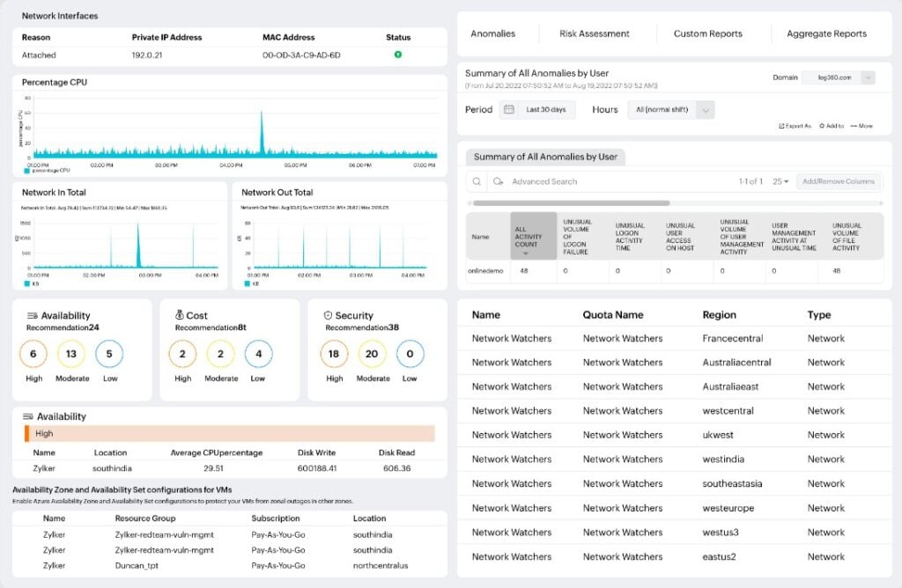Click the Disk Write value 600188.41
Image resolution: width=902 pixels, height=588 pixels.
pos(316,468)
